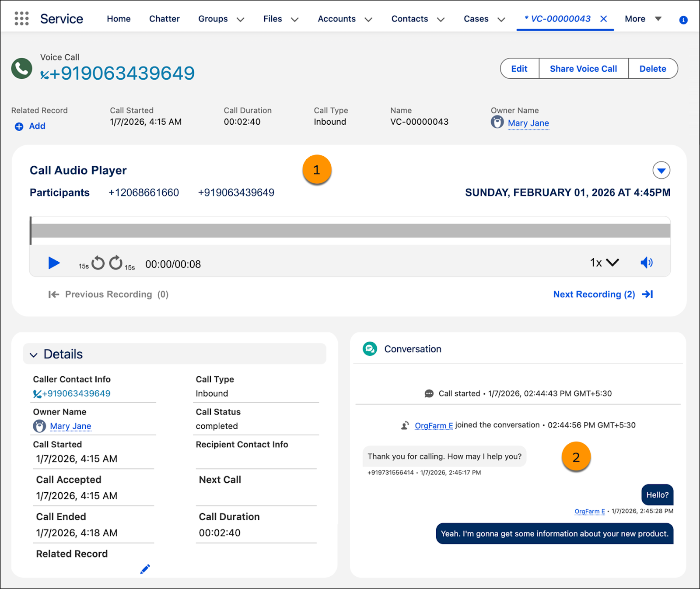Click +919063439649 Caller Contact Info link
This screenshot has height=589, width=700.
[77, 393]
